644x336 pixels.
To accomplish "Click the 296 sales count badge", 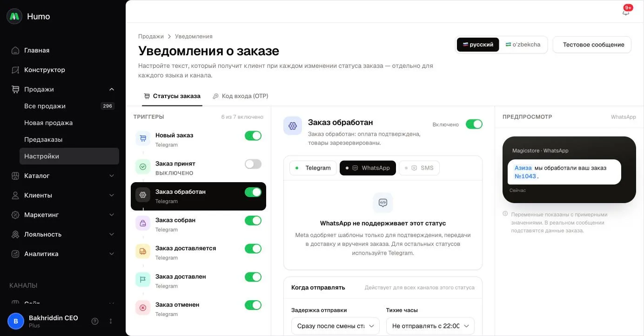I will tap(107, 106).
